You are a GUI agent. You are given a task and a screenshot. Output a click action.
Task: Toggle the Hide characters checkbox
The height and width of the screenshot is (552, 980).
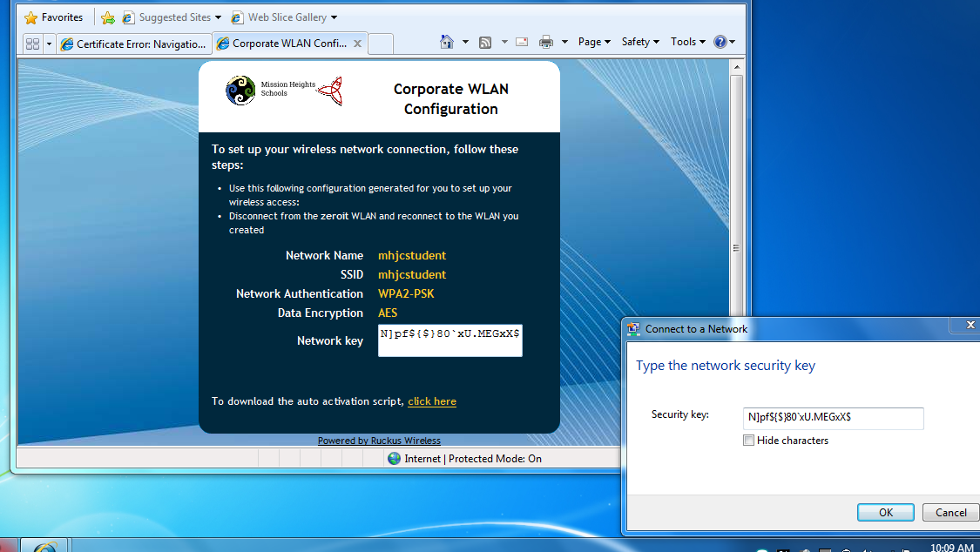pos(748,441)
